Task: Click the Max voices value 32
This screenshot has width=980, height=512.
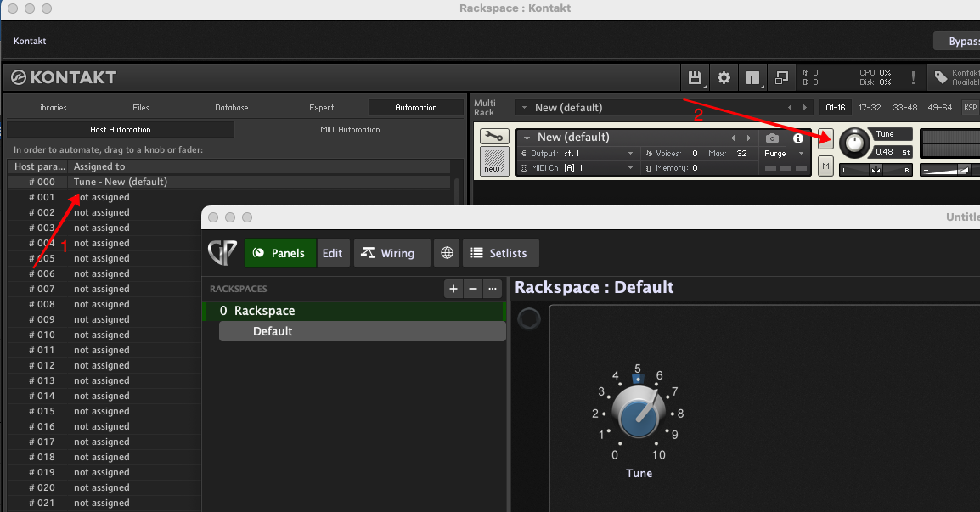Action: tap(741, 153)
